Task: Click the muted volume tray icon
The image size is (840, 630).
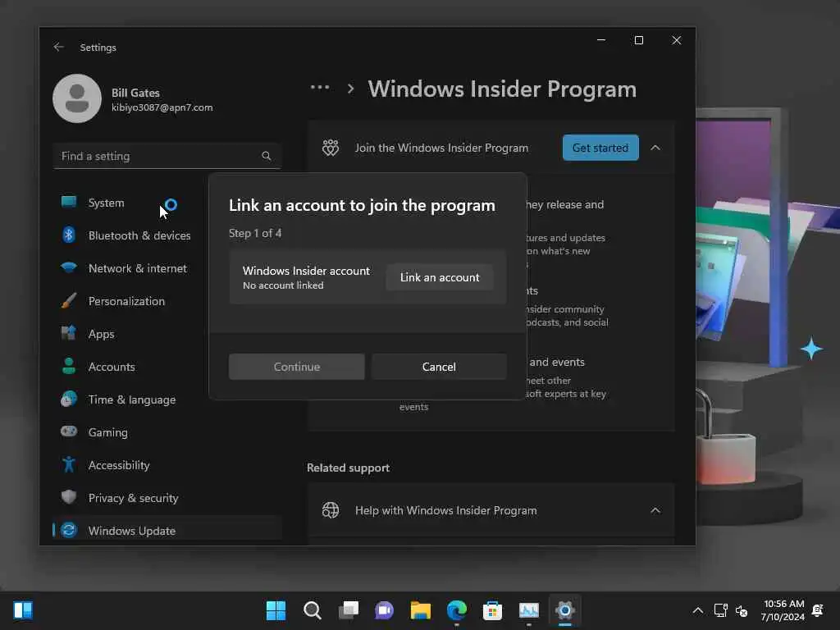Action: 742,610
